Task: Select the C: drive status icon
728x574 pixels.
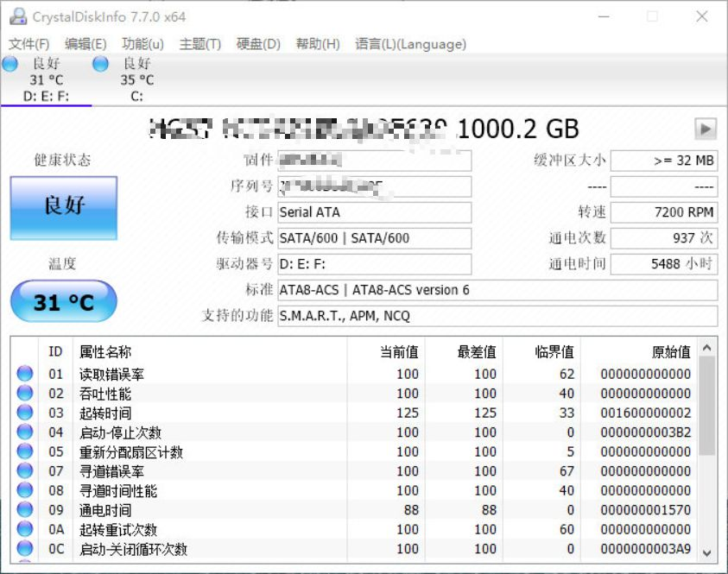Action: (100, 63)
